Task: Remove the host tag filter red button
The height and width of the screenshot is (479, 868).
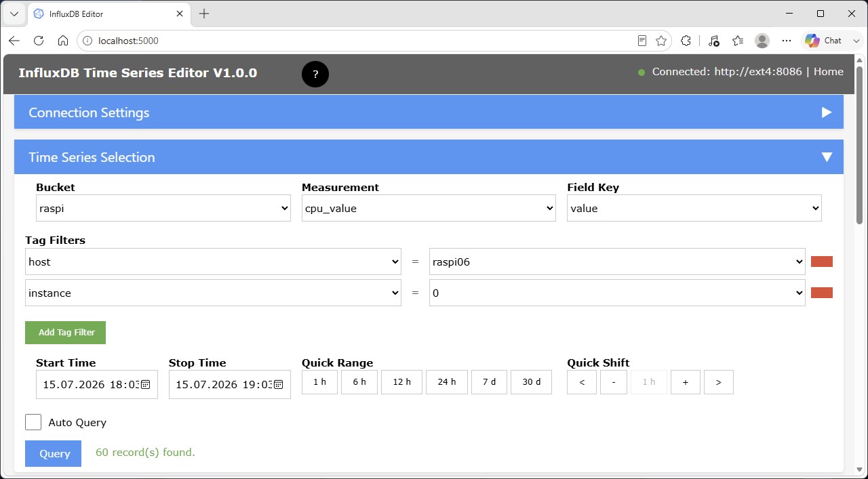Action: click(x=822, y=262)
